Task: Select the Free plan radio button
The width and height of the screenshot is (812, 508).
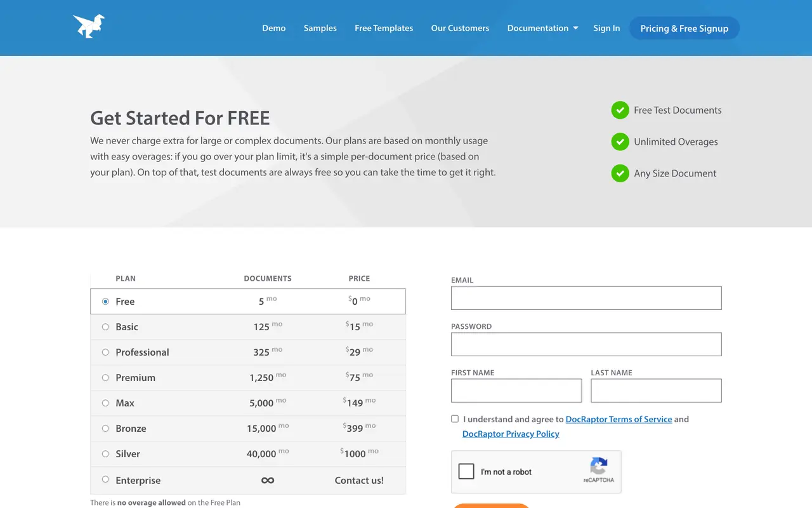Action: [105, 301]
